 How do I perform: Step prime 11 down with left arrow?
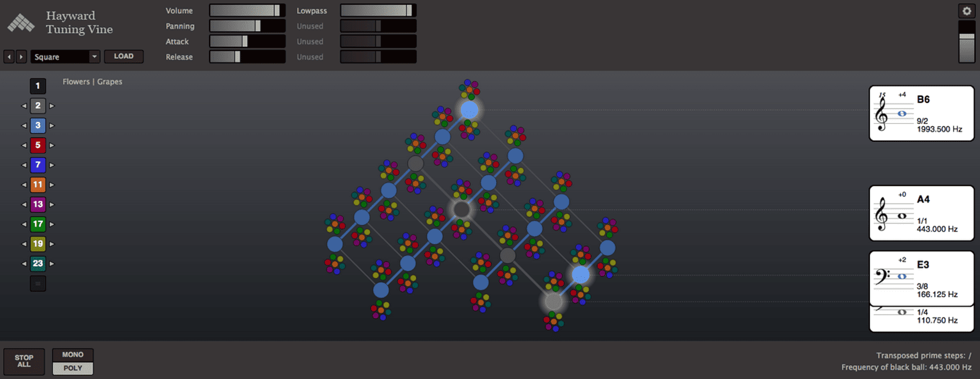click(24, 185)
